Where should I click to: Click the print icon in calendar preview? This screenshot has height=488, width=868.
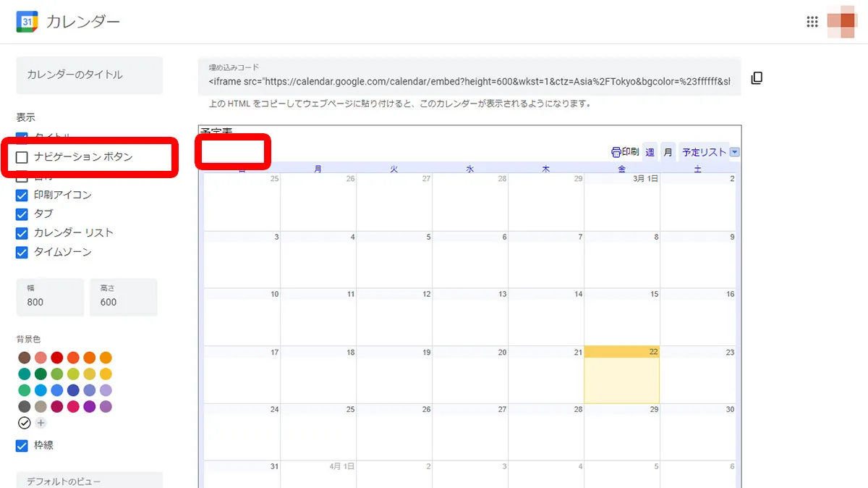pyautogui.click(x=616, y=152)
